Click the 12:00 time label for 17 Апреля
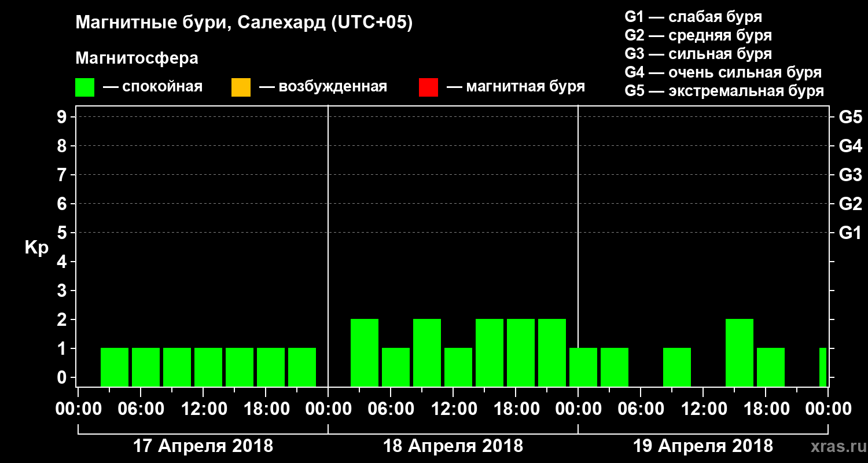Viewport: 868px width, 463px height. click(x=203, y=409)
